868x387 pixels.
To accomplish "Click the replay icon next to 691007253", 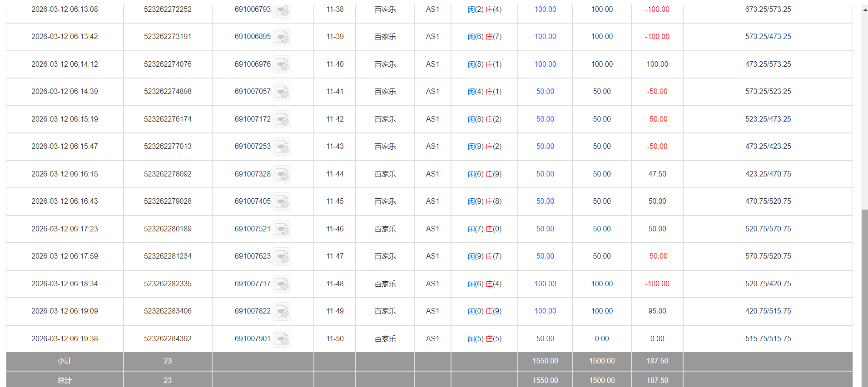I will (282, 147).
